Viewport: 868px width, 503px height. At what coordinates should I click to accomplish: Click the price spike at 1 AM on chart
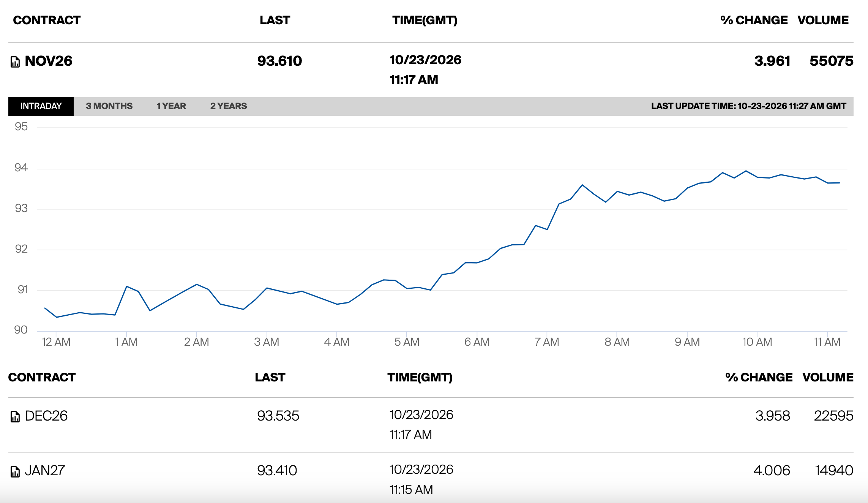point(126,286)
